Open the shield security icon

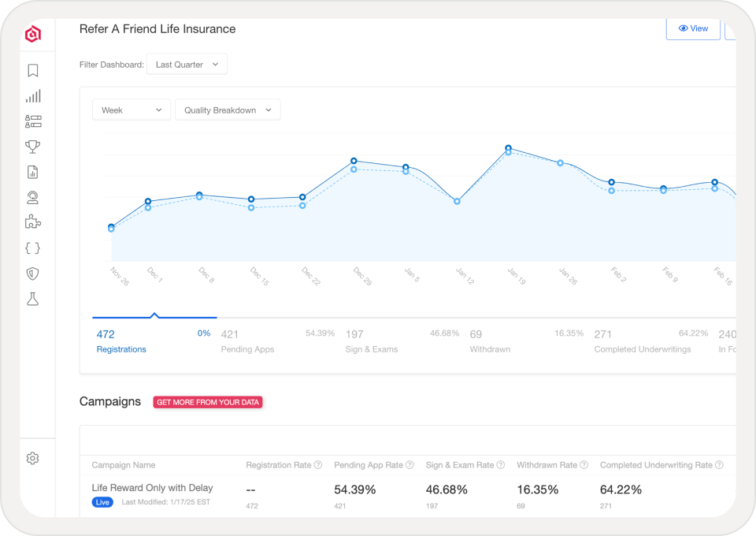(x=33, y=274)
